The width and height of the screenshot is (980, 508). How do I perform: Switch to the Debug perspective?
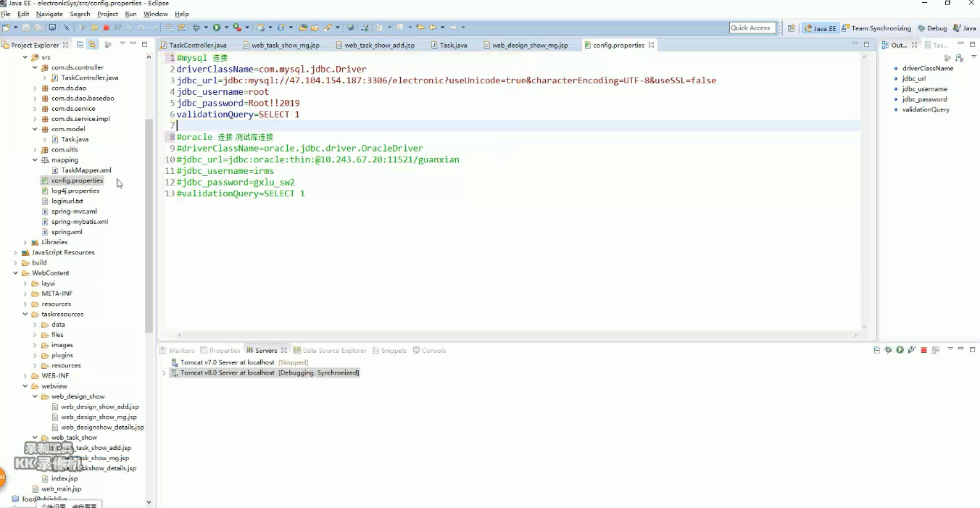click(931, 28)
